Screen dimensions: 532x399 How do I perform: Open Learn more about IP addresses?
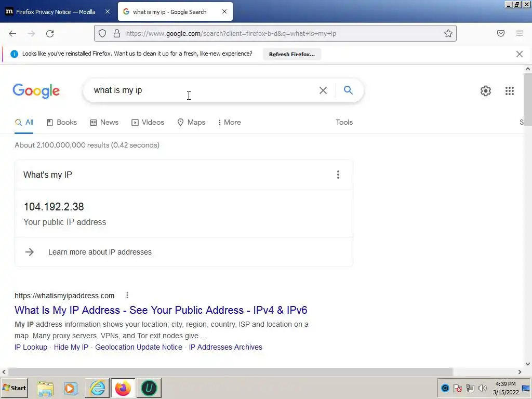point(100,252)
